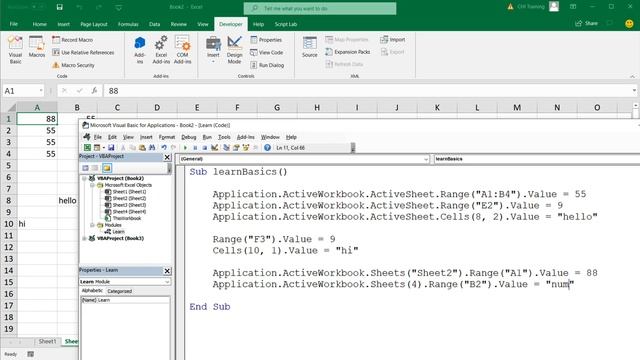Toggle Folders view in Project pane
Viewport: 640px width, 360px height.
[x=107, y=168]
